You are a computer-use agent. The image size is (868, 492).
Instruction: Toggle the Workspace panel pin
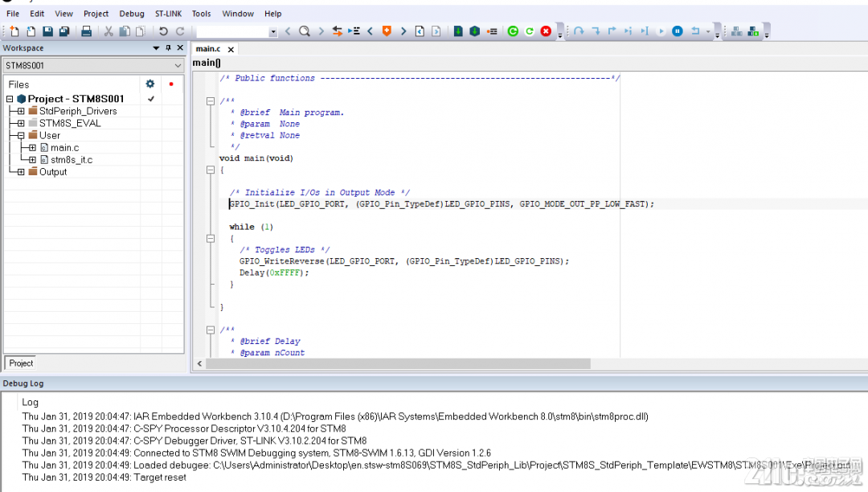(x=168, y=48)
